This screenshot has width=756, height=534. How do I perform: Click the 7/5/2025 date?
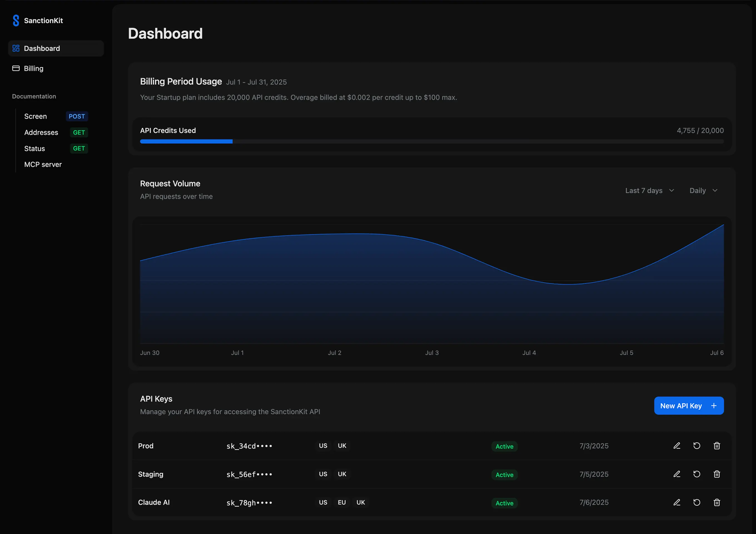click(594, 474)
